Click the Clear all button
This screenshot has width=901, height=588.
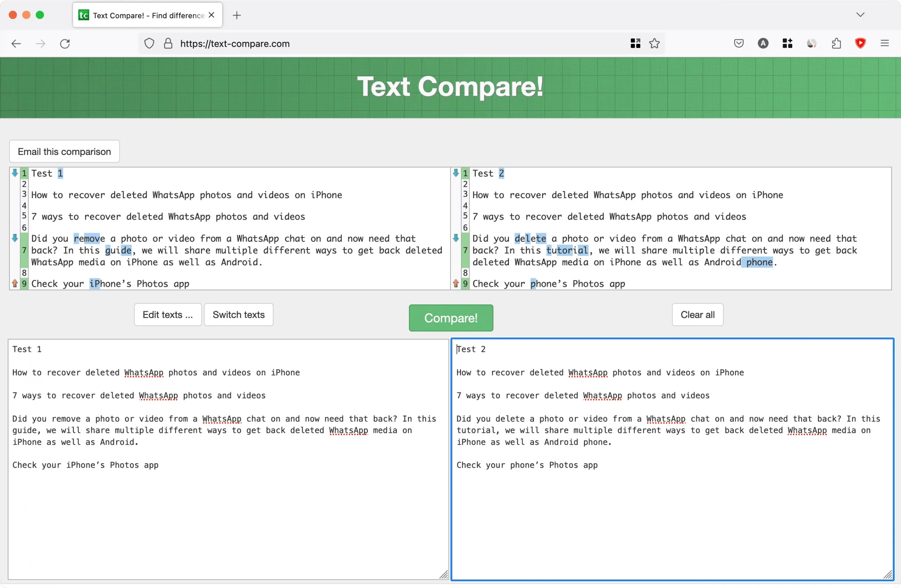(698, 314)
